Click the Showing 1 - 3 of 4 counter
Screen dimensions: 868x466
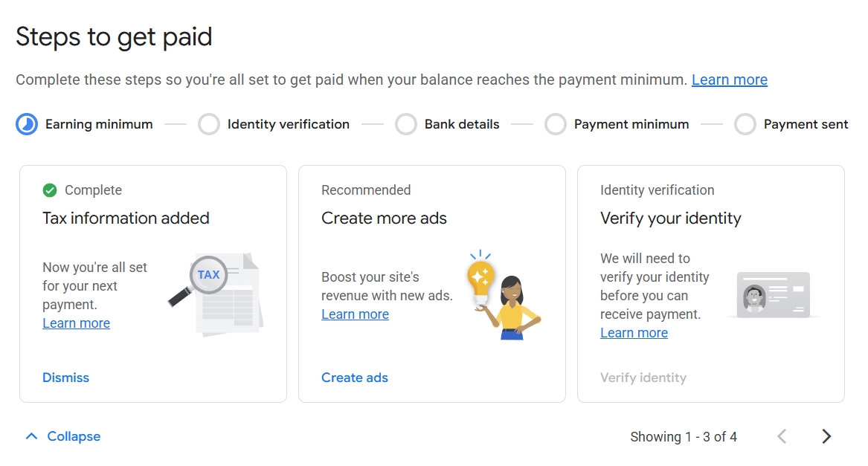pos(683,436)
